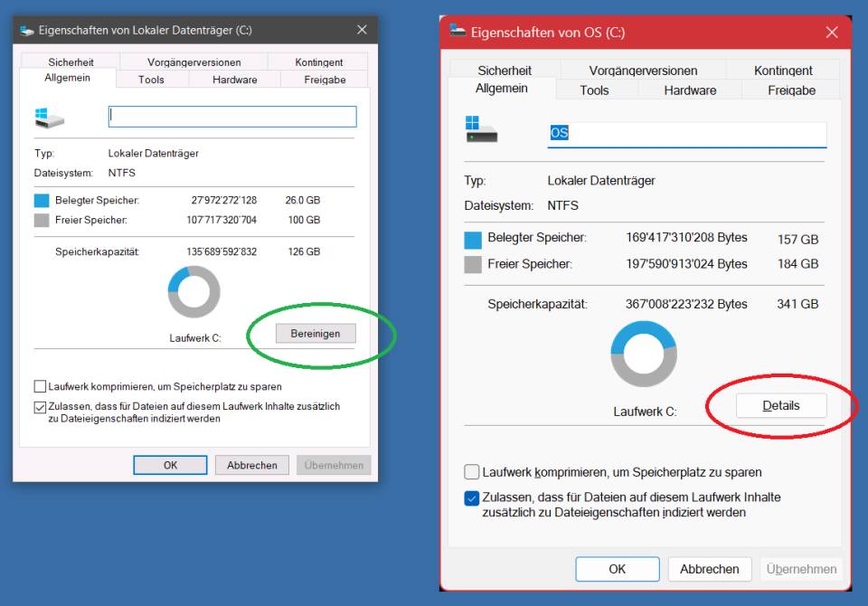The image size is (868, 606).
Task: Enable Laufwerk komprimieren checkbox in OS window
Action: click(472, 472)
